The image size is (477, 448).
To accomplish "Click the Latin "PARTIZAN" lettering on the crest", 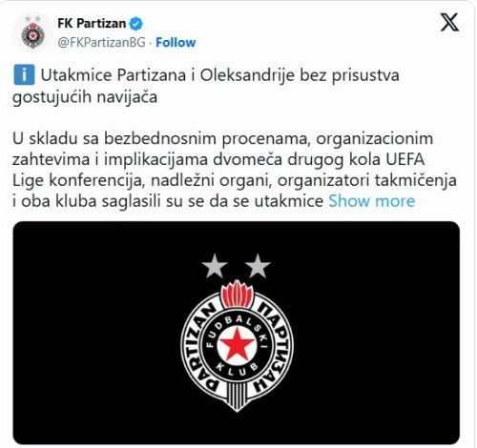I will click(x=199, y=347).
